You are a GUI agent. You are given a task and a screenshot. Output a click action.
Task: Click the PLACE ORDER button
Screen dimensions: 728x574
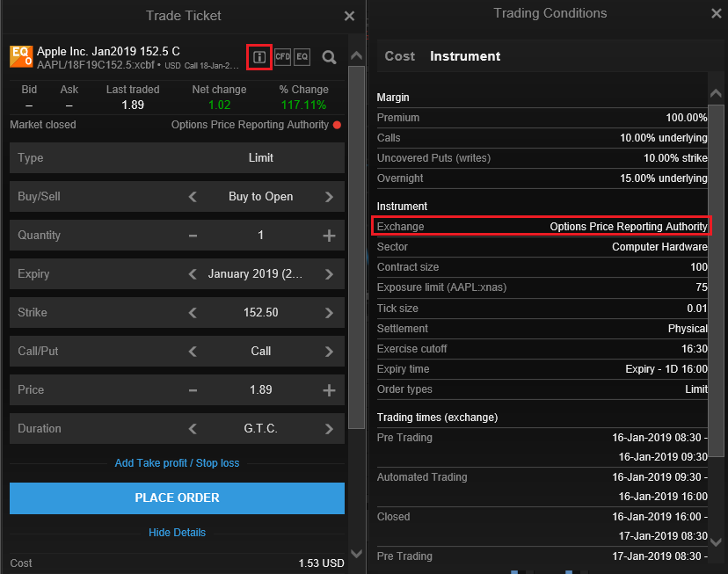(177, 498)
